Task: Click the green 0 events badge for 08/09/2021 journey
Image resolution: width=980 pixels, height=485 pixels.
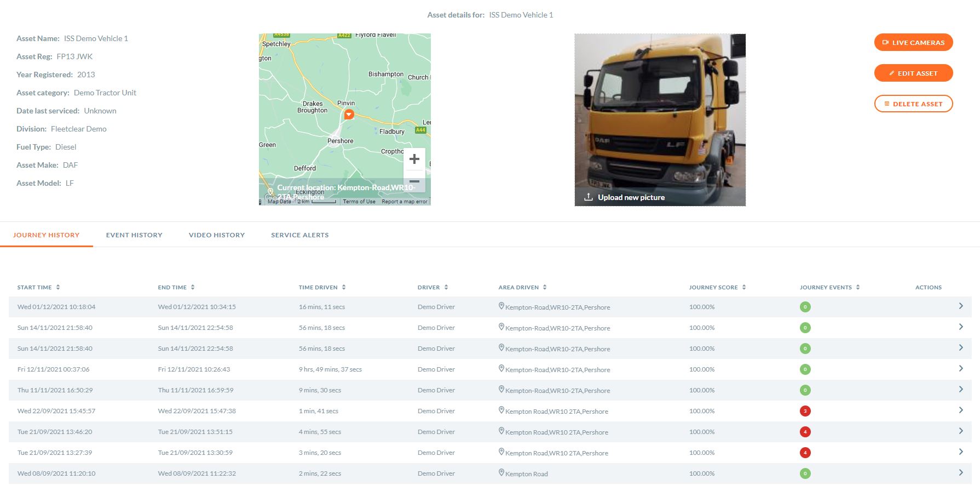Action: (805, 473)
